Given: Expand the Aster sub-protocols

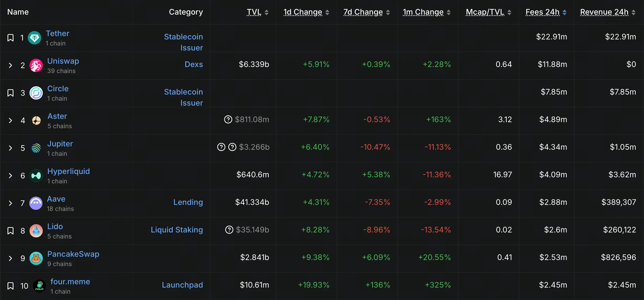Looking at the screenshot, I should pos(10,120).
